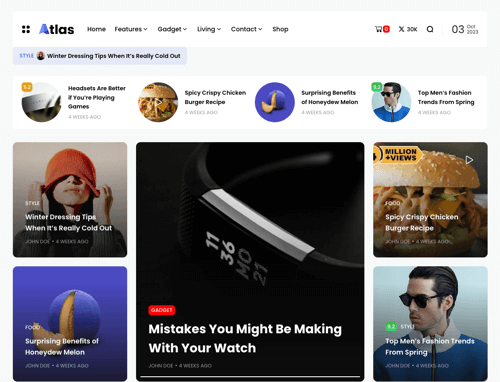Viewport: 500px width, 382px height.
Task: Click the red GADGET category tag
Action: (162, 310)
